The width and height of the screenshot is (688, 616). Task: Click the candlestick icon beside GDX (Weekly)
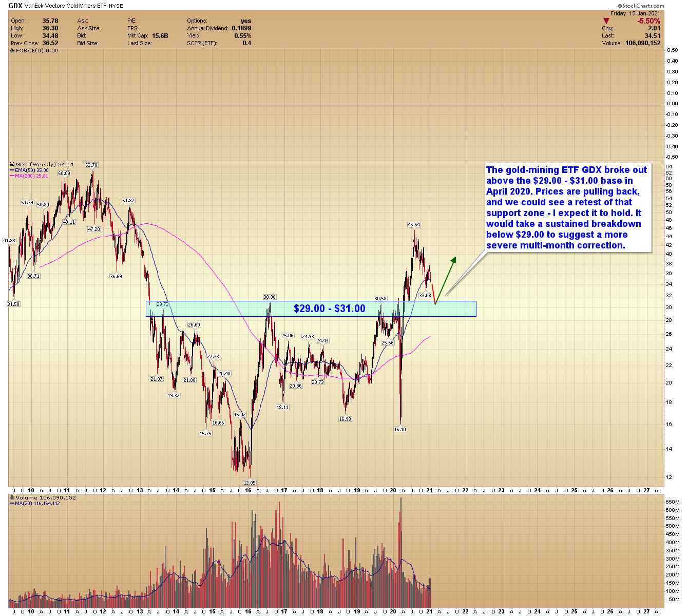click(x=12, y=165)
